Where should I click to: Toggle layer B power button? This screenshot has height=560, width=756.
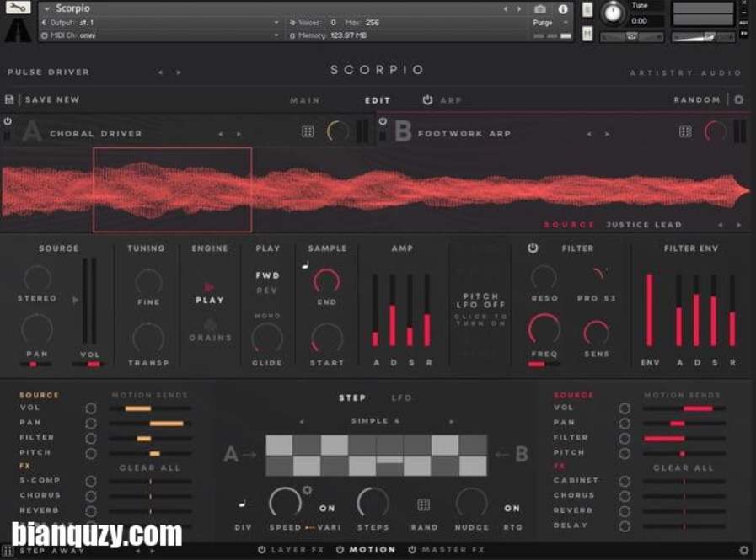383,121
